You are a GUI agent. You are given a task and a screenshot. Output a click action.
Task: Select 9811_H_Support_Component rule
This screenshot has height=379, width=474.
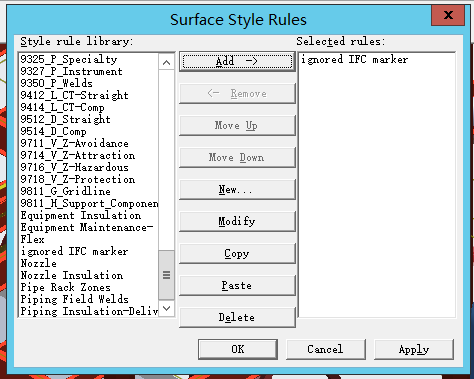point(89,203)
